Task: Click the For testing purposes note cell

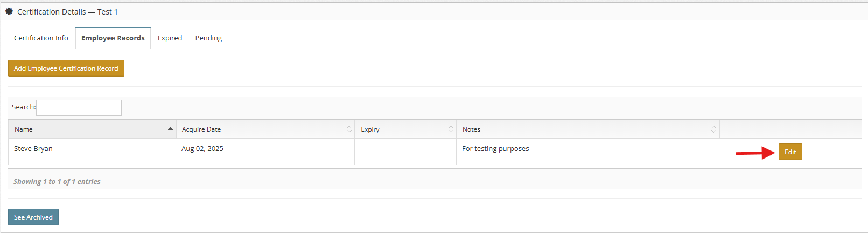Action: pyautogui.click(x=587, y=152)
